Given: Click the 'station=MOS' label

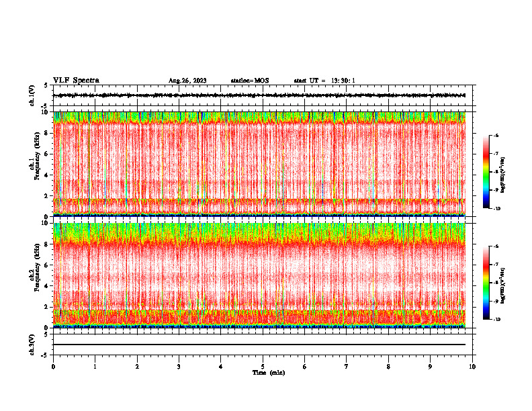Looking at the screenshot, I should tap(250, 81).
